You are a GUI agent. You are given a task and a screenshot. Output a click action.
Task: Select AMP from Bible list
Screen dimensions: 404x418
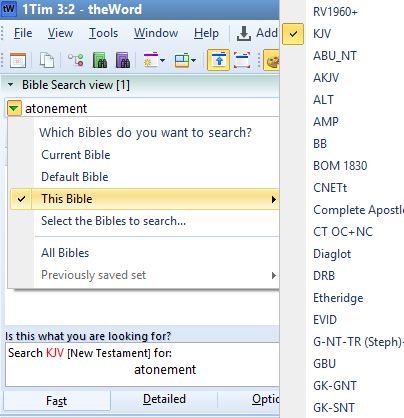click(326, 122)
